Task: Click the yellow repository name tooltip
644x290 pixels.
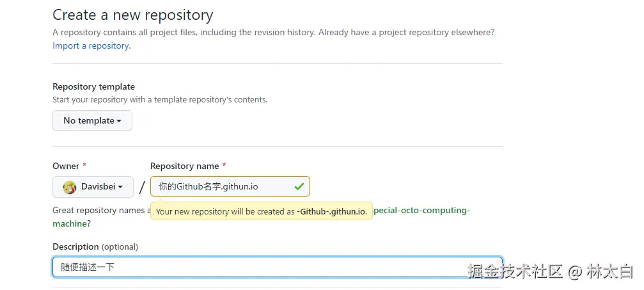Action: 261,211
